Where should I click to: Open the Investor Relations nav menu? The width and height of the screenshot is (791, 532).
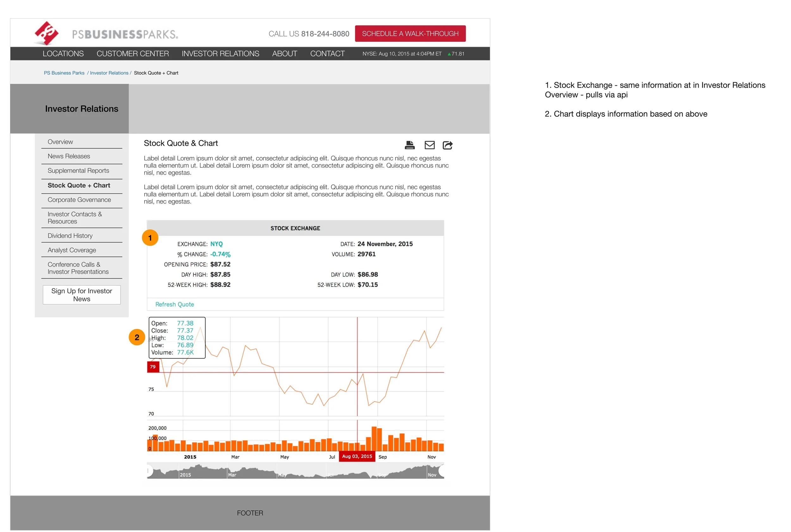point(220,54)
